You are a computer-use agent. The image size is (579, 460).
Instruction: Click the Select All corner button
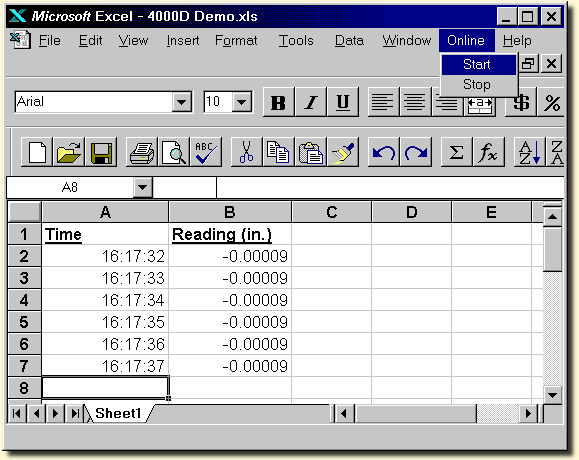pos(24,212)
